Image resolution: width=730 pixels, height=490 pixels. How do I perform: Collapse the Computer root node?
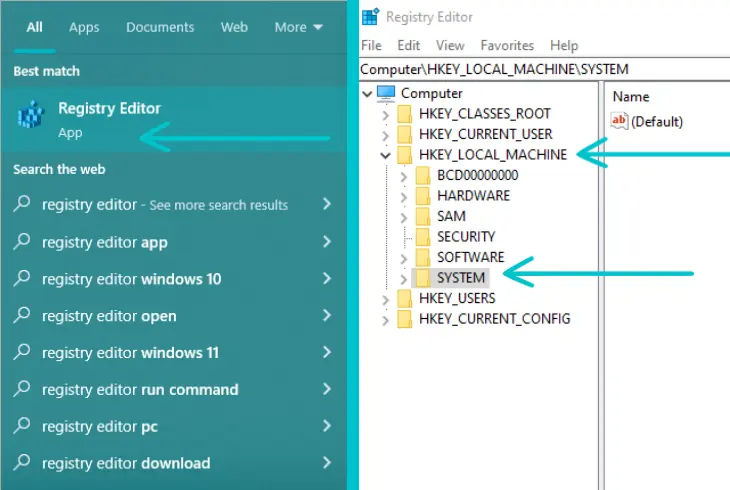367,94
